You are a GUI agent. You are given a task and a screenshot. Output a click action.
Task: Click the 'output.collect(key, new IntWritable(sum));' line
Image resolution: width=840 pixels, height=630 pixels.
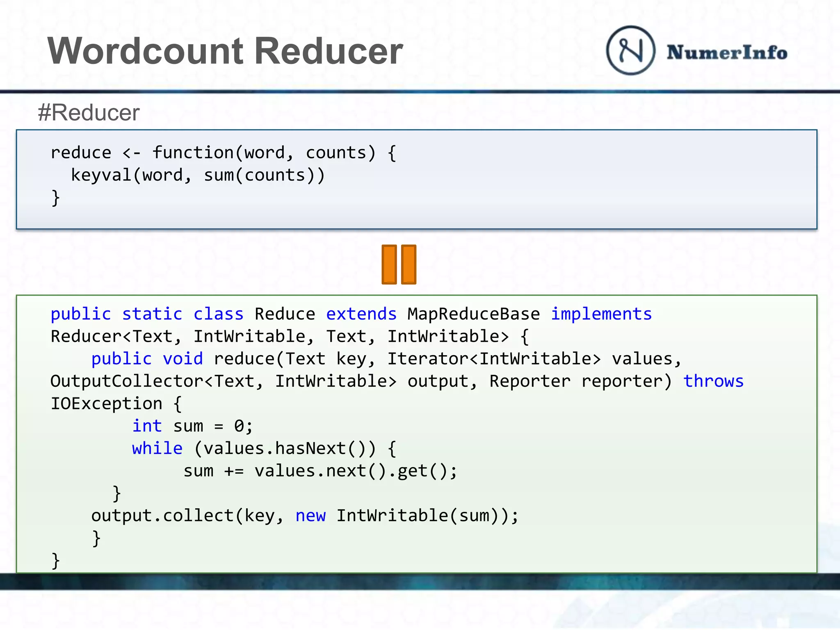(305, 516)
